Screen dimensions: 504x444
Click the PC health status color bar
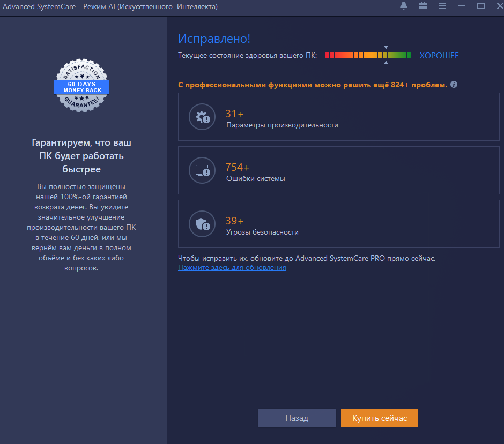pos(368,55)
